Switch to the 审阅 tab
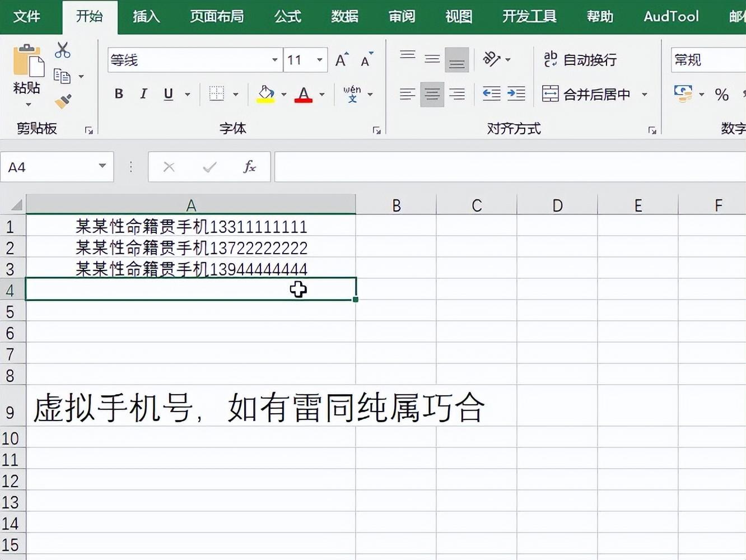 click(x=402, y=16)
